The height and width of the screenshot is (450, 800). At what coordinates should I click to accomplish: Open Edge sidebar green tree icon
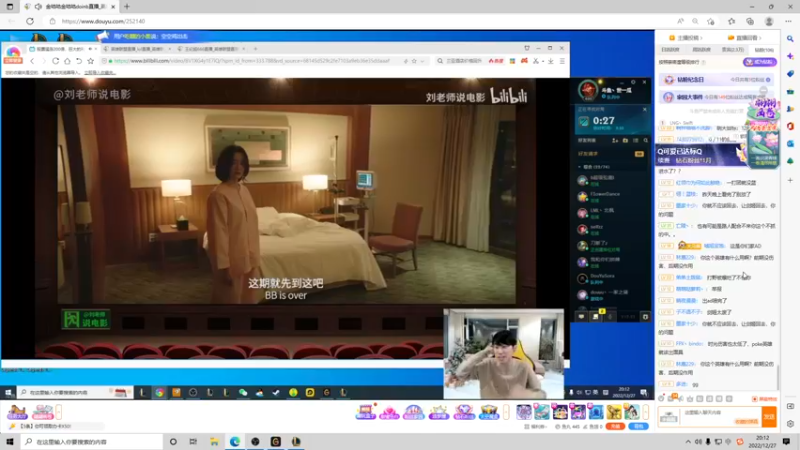click(x=790, y=161)
